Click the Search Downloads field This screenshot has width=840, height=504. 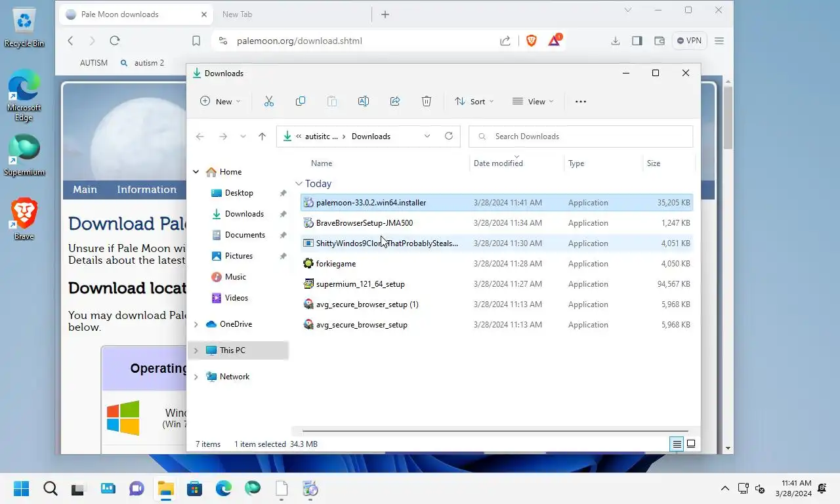pyautogui.click(x=581, y=136)
